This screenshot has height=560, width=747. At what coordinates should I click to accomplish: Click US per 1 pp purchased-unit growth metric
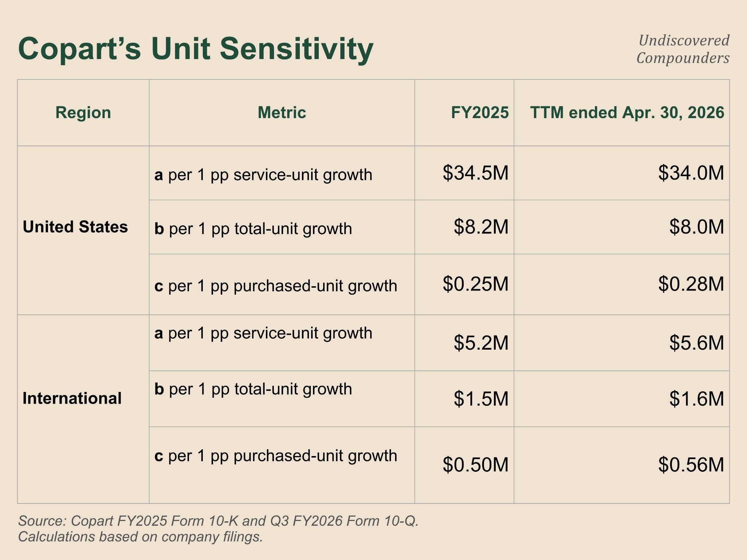(x=276, y=286)
